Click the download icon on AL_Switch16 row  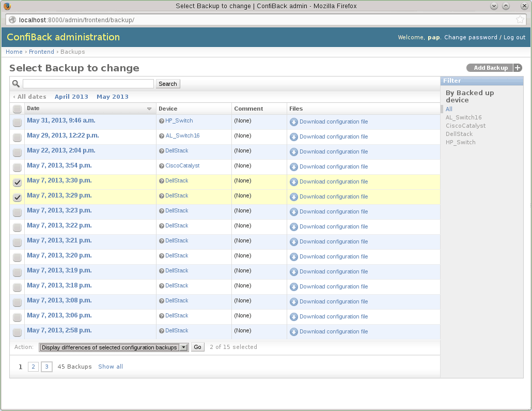point(293,136)
